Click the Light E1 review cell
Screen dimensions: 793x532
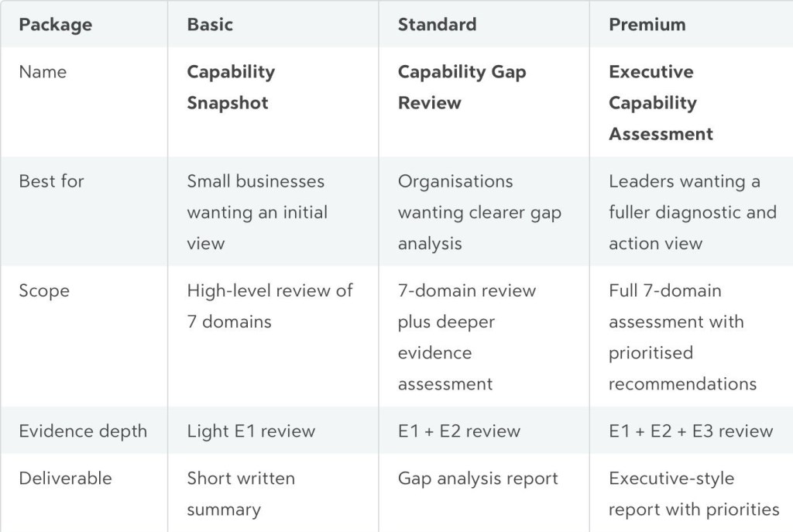(251, 431)
